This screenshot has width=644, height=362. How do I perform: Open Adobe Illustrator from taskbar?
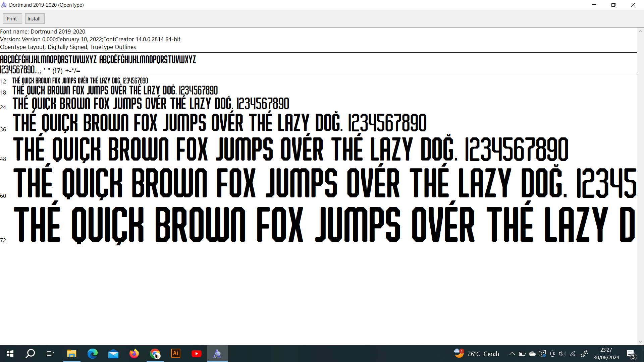pos(176,354)
